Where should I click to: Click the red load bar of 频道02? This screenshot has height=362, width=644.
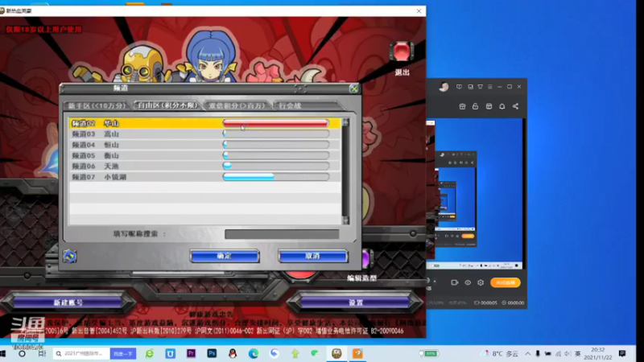275,123
